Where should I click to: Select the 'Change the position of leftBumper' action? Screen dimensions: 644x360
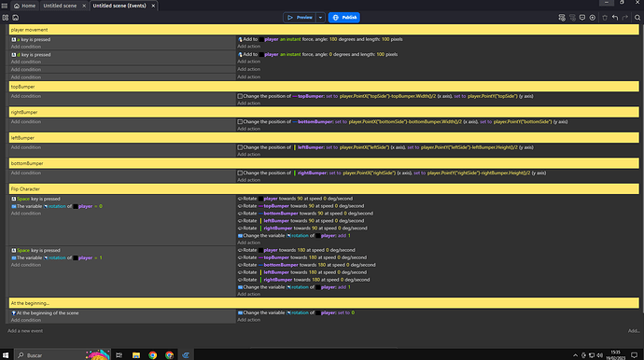385,147
